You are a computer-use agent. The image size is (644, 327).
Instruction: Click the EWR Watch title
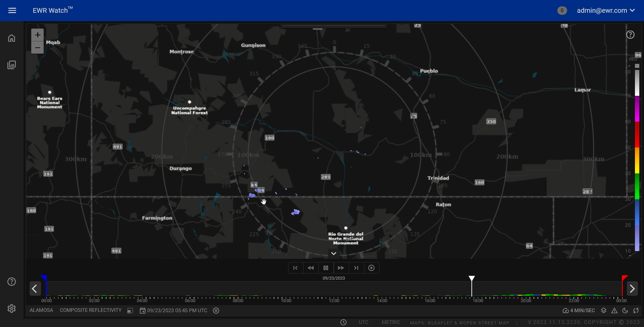(x=53, y=10)
